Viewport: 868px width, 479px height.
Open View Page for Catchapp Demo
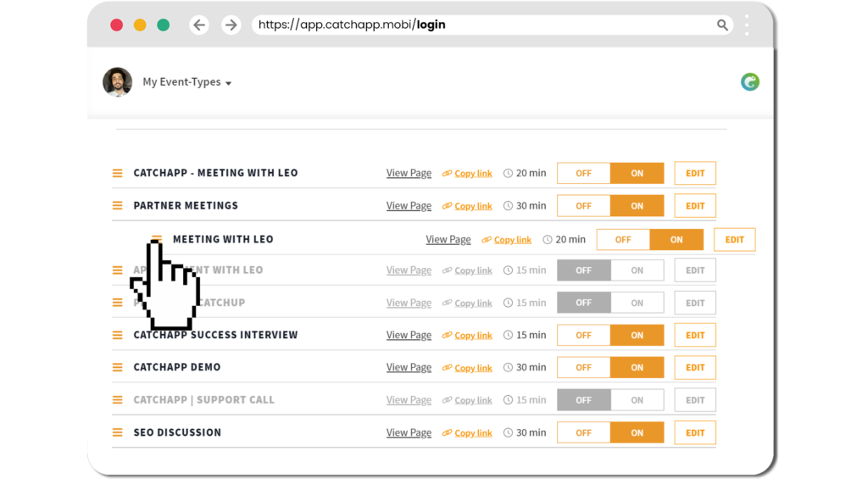[409, 367]
